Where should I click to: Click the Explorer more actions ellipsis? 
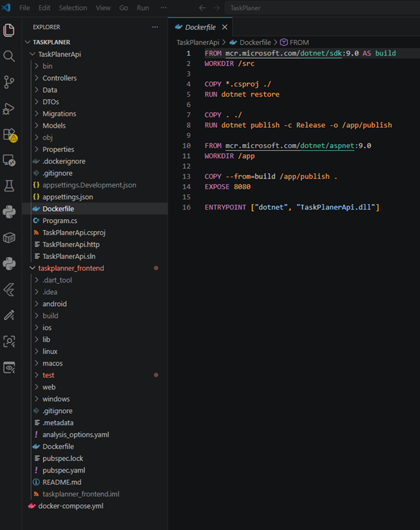pos(155,27)
